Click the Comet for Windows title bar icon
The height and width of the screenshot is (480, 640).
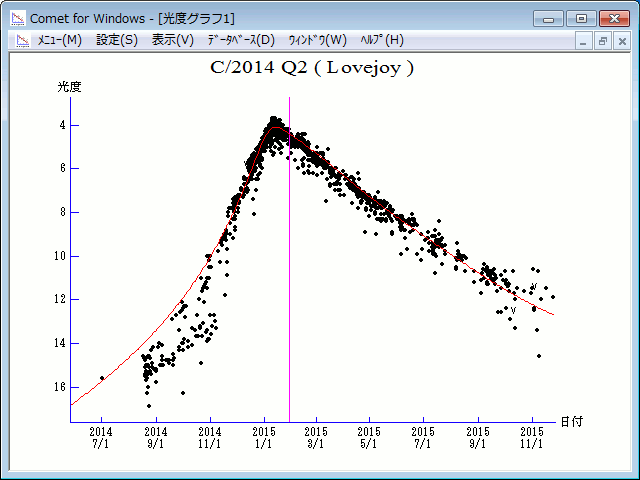(18, 18)
